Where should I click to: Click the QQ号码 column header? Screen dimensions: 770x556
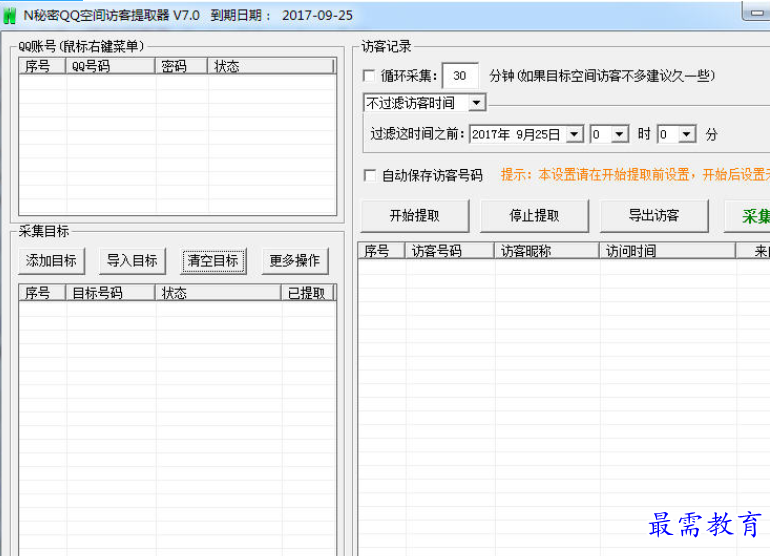coord(110,66)
